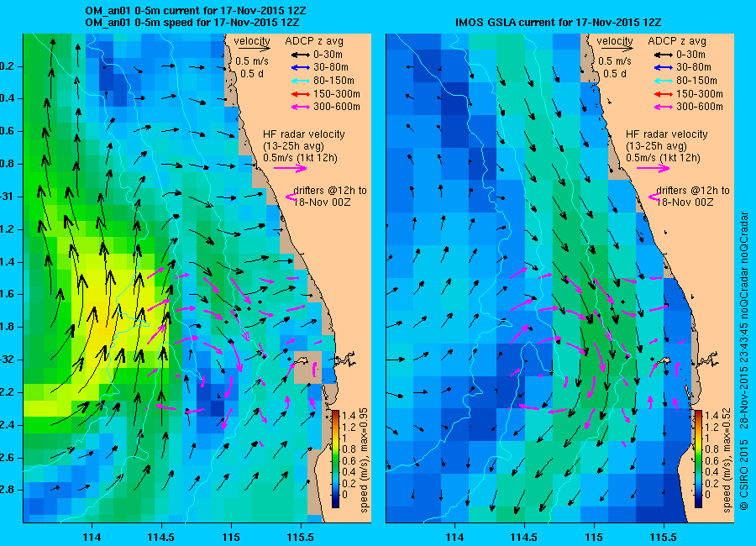Click longitude tick 115.5 under right map
Screen dimensions: 756x546
[x=664, y=537]
